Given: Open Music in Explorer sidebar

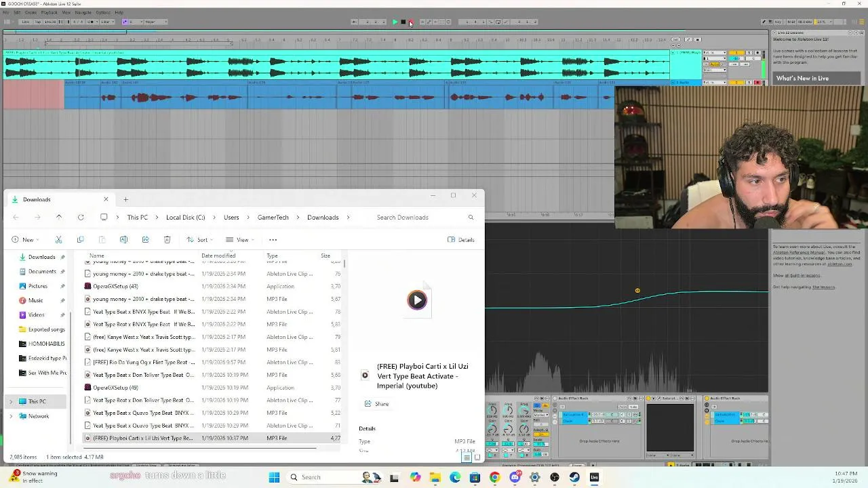Looking at the screenshot, I should (35, 300).
